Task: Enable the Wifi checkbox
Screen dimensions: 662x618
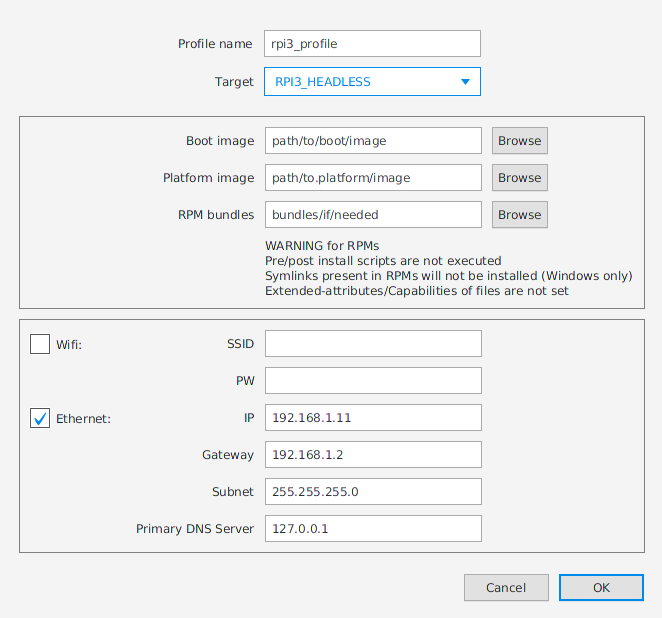Action: [x=40, y=344]
